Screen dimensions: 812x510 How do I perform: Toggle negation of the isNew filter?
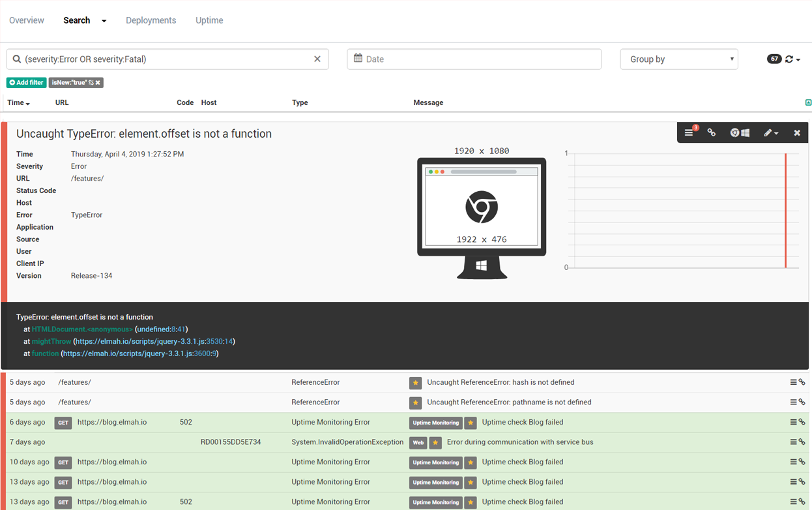tap(91, 83)
